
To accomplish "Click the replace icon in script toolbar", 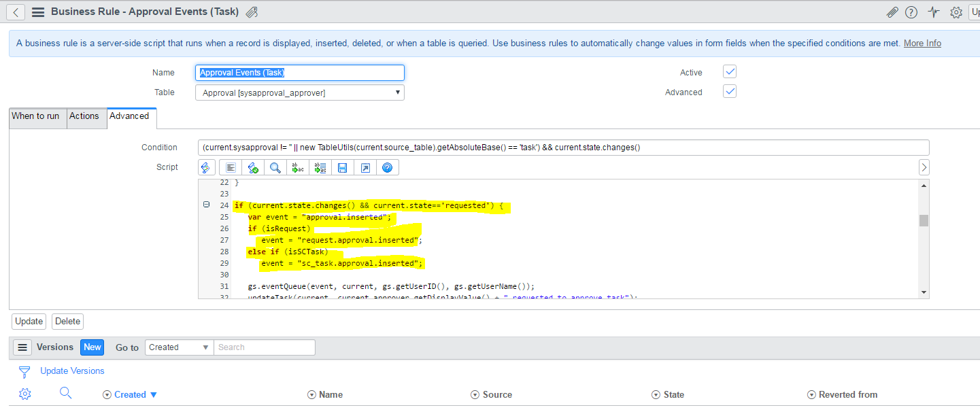I will (298, 167).
